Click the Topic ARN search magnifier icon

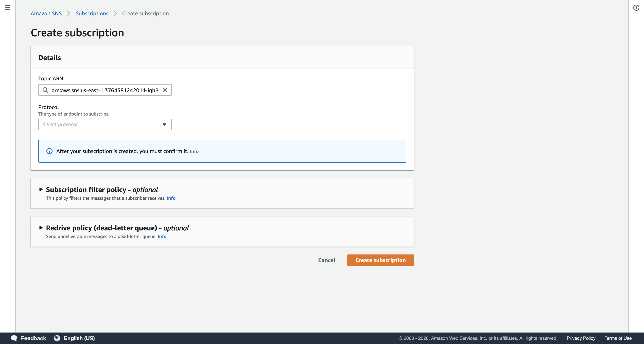(x=45, y=90)
